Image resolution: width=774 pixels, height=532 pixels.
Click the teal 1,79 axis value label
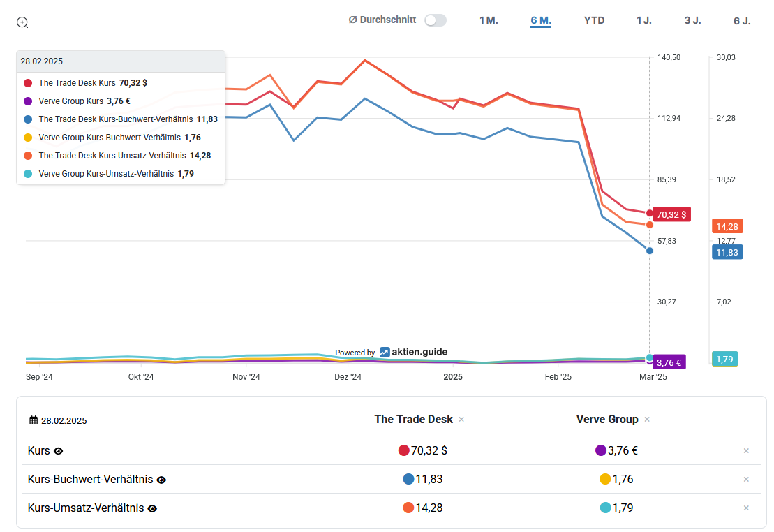pyautogui.click(x=724, y=359)
